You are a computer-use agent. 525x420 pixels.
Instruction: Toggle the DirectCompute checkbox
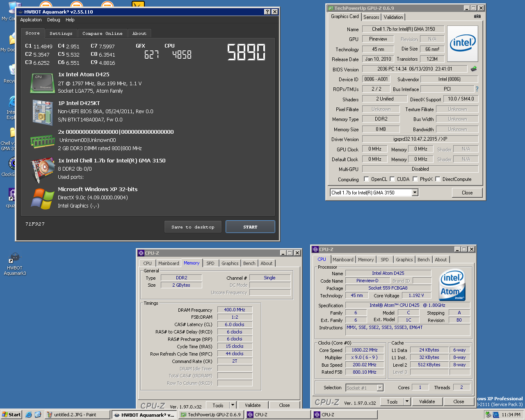point(438,179)
